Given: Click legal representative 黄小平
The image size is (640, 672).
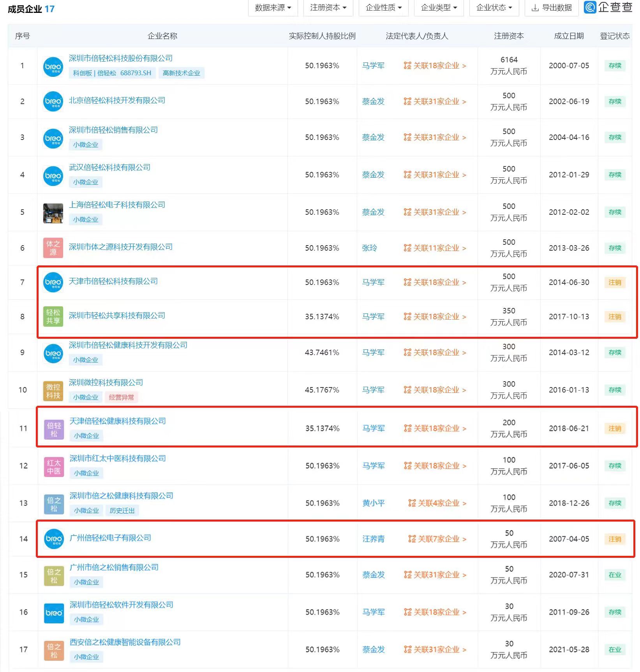Looking at the screenshot, I should 374,503.
